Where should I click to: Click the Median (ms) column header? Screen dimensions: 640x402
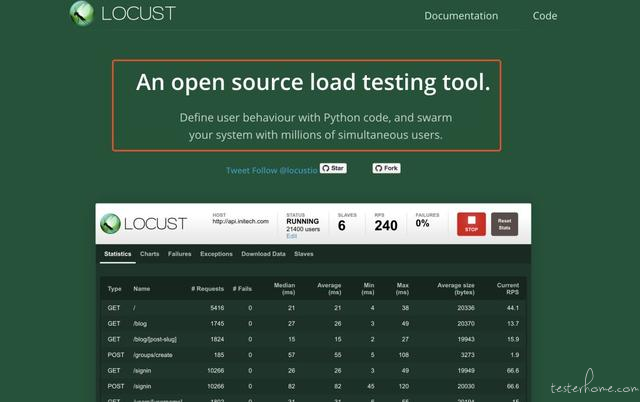pos(284,289)
